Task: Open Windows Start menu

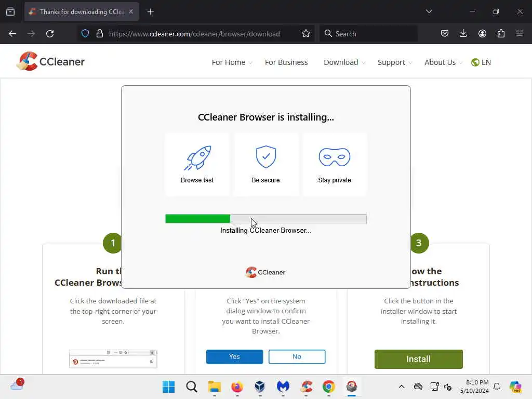Action: click(x=169, y=387)
